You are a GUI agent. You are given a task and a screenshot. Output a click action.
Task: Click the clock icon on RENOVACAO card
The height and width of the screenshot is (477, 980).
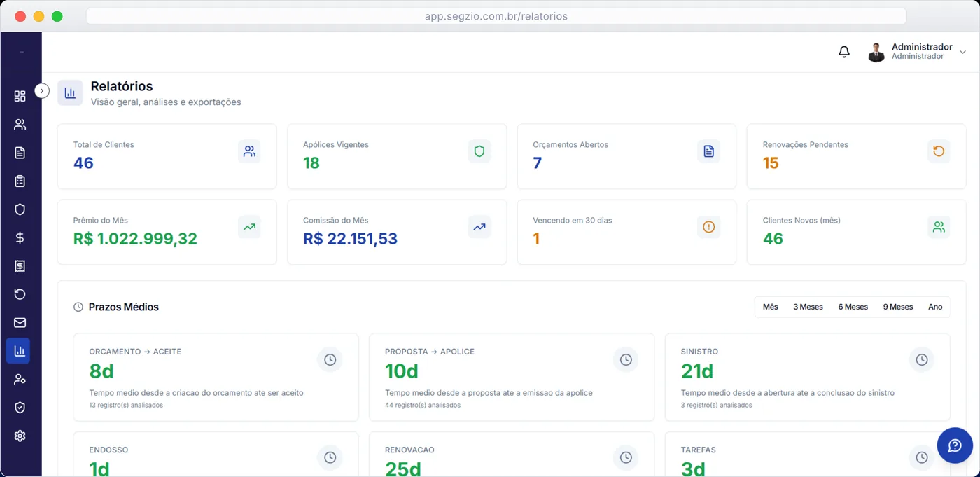[626, 457]
